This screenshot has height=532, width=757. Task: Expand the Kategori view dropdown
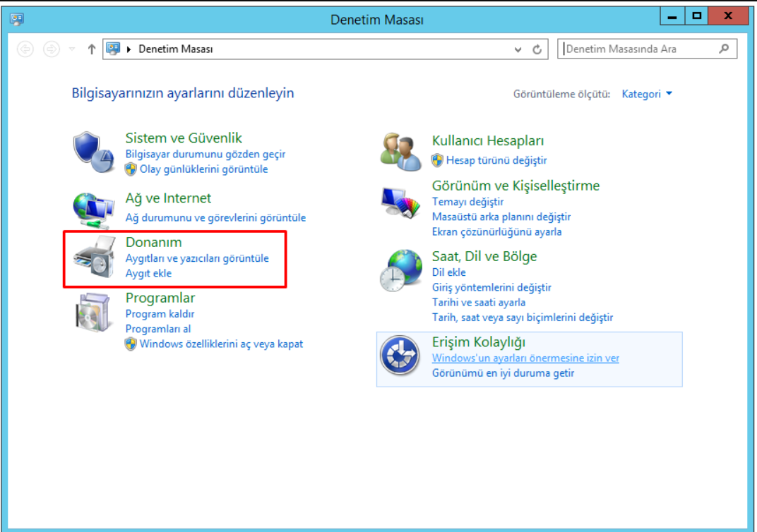[647, 94]
